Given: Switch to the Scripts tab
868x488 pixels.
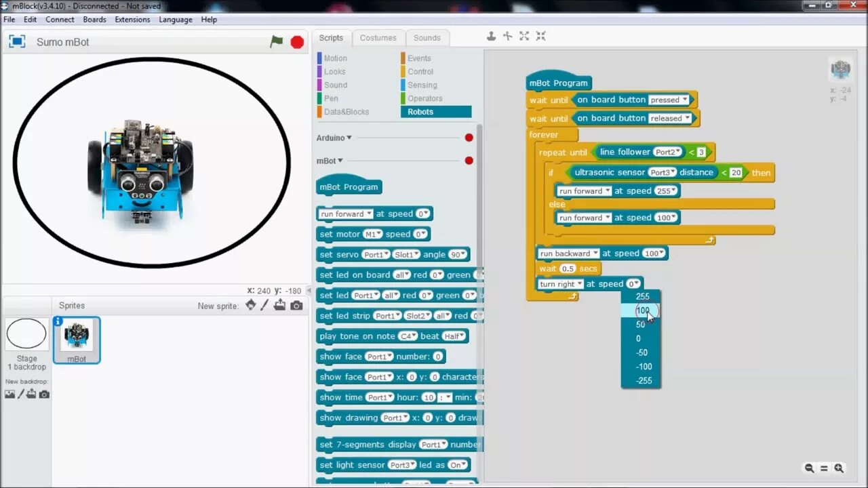Looking at the screenshot, I should 332,38.
